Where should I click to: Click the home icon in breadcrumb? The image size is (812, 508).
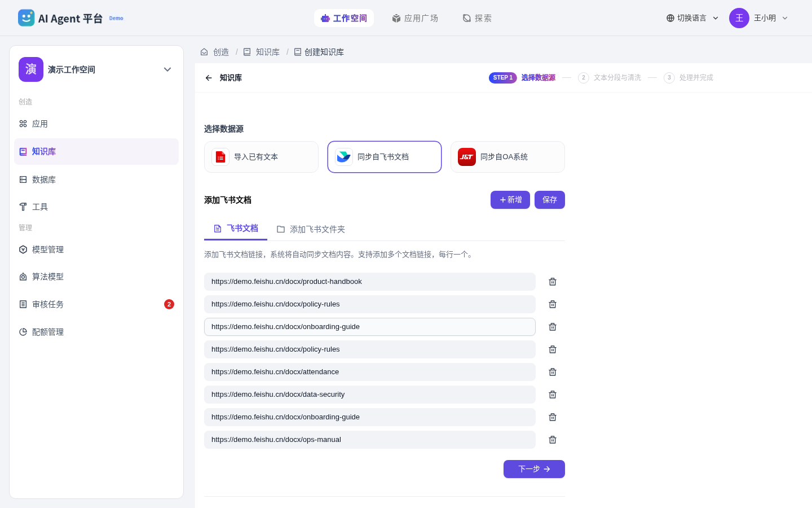tap(204, 52)
